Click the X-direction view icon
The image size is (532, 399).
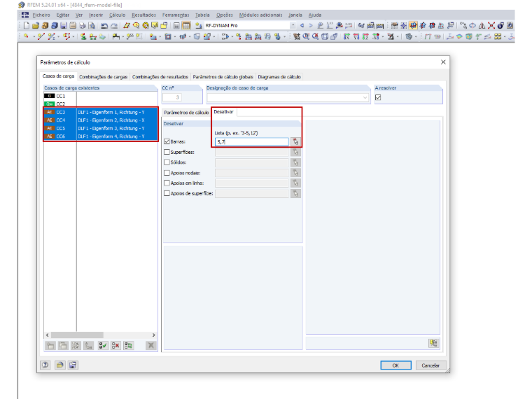pyautogui.click(x=346, y=36)
